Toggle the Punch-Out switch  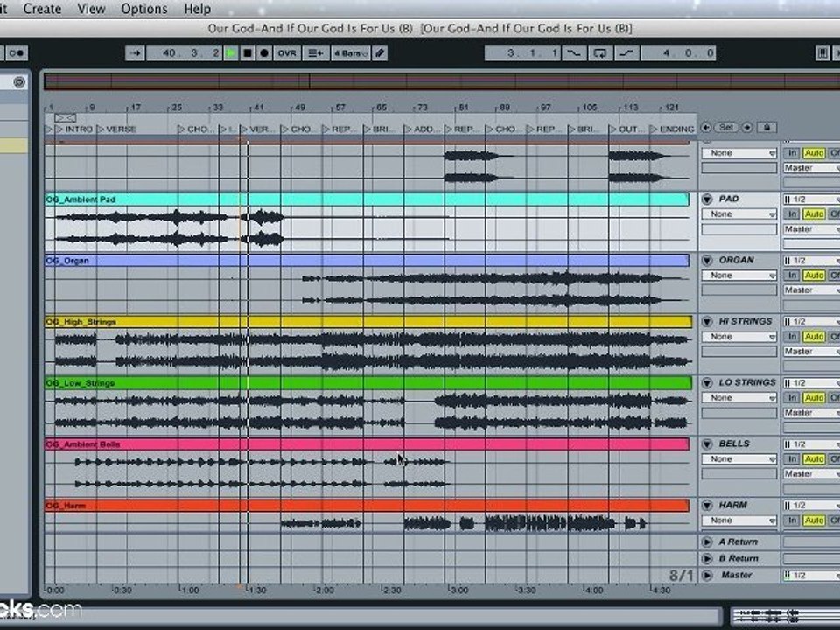pos(626,53)
